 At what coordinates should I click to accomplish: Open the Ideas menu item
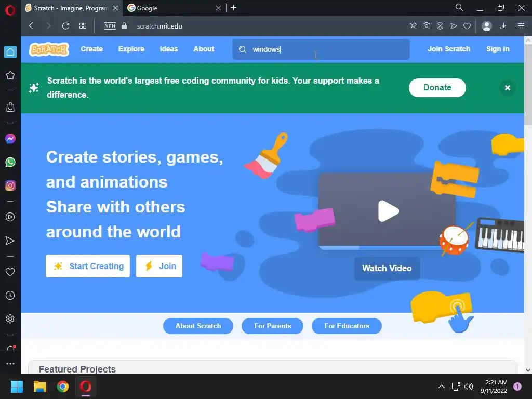point(169,49)
